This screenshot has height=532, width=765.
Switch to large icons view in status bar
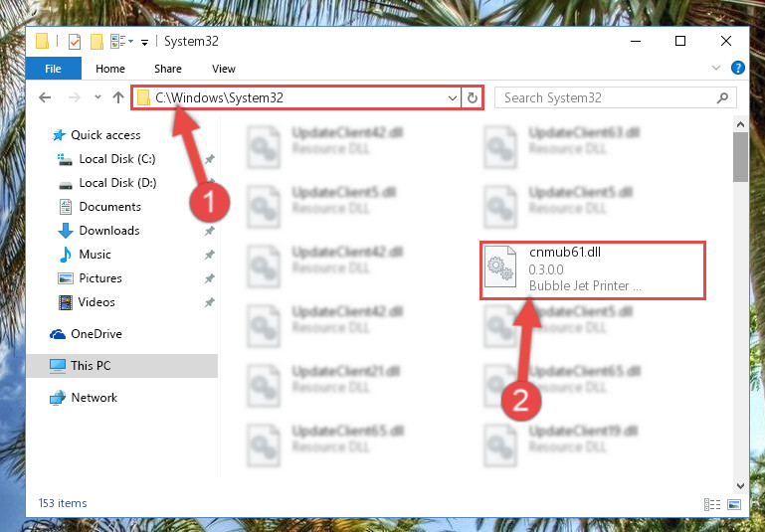click(x=734, y=504)
